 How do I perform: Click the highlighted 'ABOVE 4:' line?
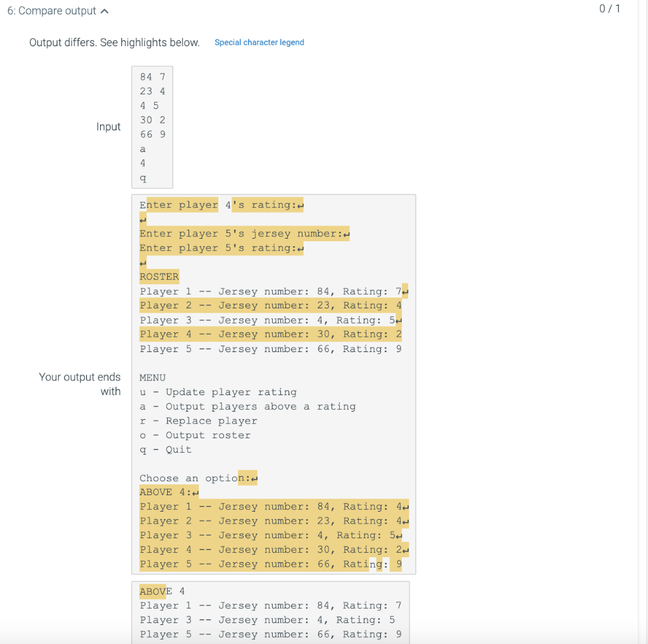(169, 492)
